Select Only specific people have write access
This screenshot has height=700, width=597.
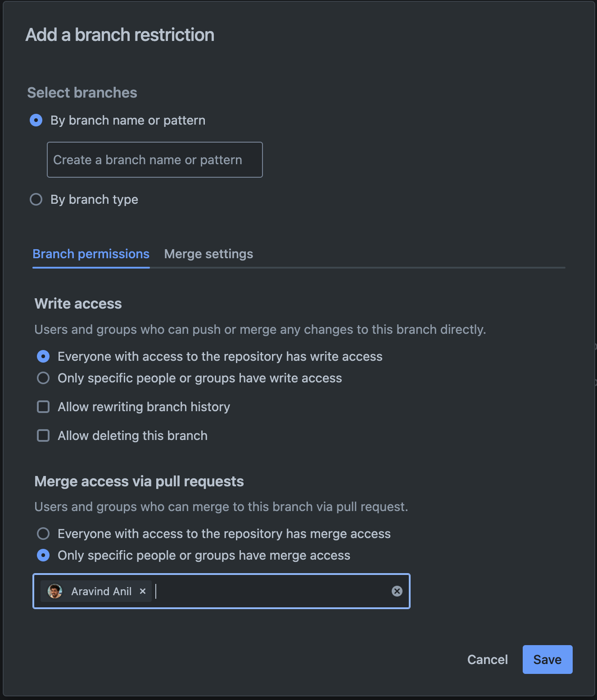[43, 378]
